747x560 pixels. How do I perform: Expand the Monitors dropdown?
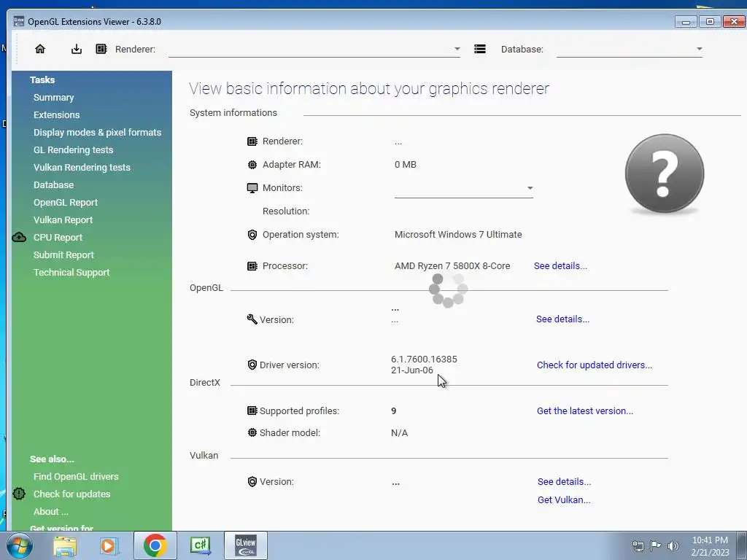tap(530, 188)
